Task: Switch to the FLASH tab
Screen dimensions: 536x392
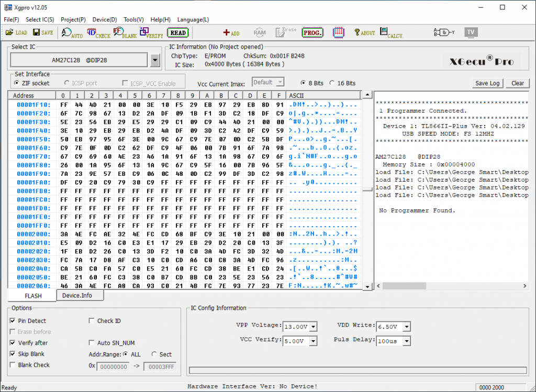Action: point(33,296)
